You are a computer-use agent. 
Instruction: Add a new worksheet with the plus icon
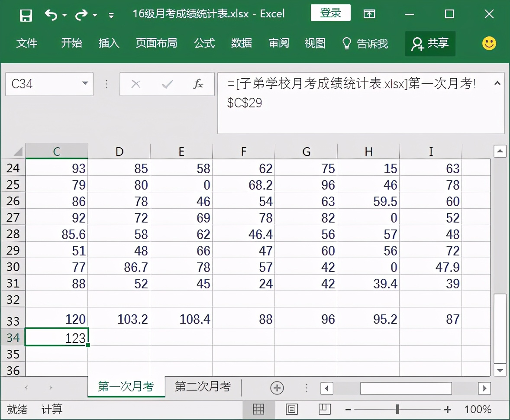tap(277, 388)
